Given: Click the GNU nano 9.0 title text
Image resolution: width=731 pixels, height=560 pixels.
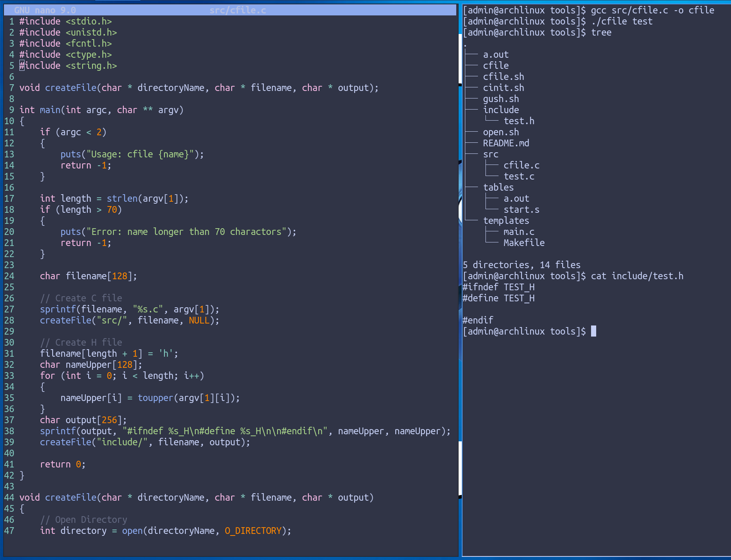Looking at the screenshot, I should point(45,10).
